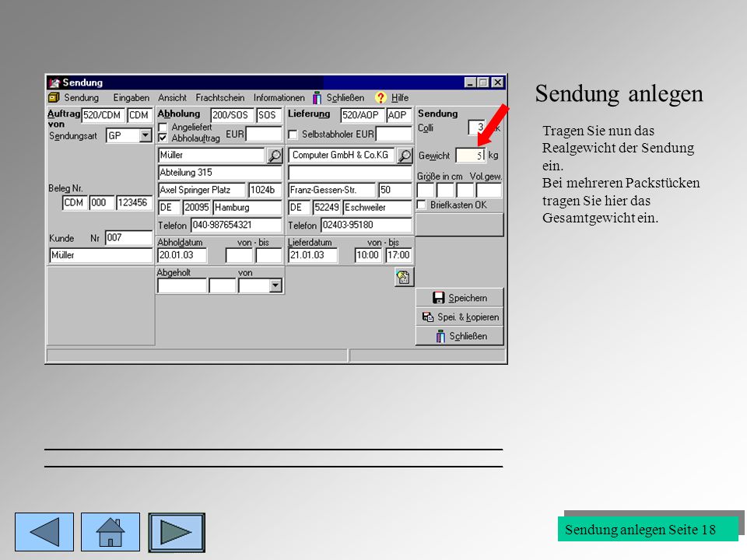Open the Sendungsart GP dropdown
The height and width of the screenshot is (560, 747).
pos(146,135)
